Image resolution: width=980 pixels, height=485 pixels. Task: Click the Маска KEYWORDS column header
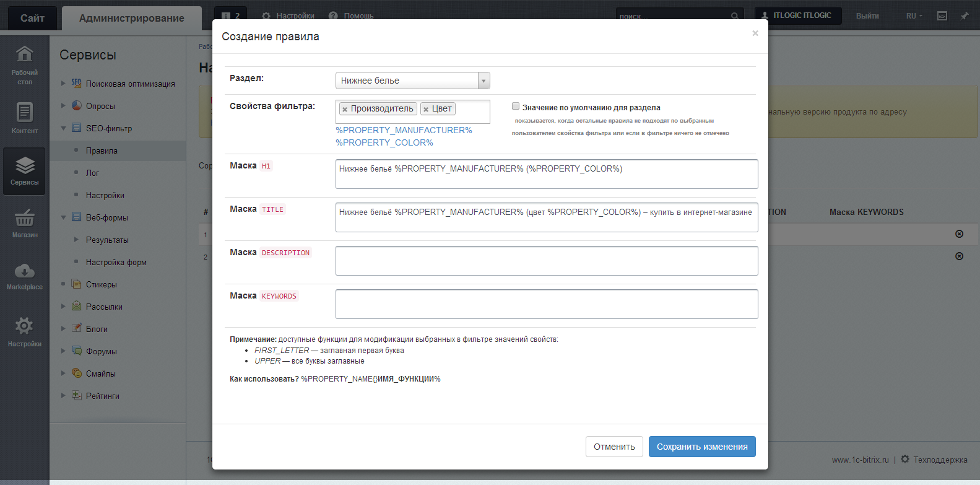pos(866,212)
